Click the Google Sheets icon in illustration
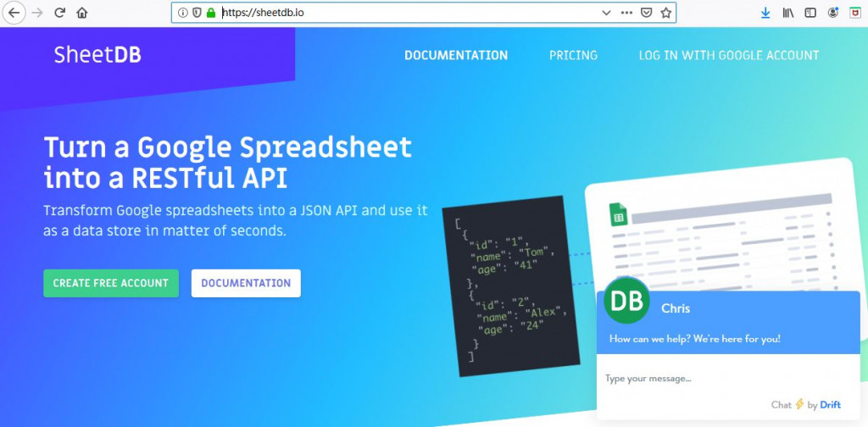 [x=618, y=214]
